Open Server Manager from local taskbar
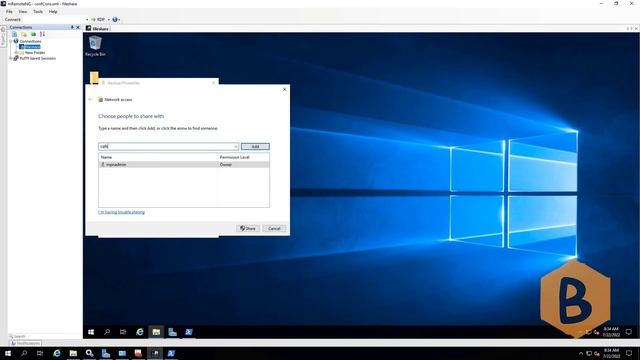640x360 pixels. coord(106,353)
